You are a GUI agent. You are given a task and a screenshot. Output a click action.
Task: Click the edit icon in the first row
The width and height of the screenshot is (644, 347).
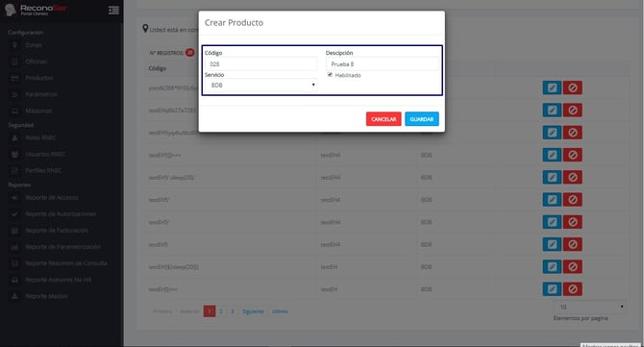tap(552, 87)
